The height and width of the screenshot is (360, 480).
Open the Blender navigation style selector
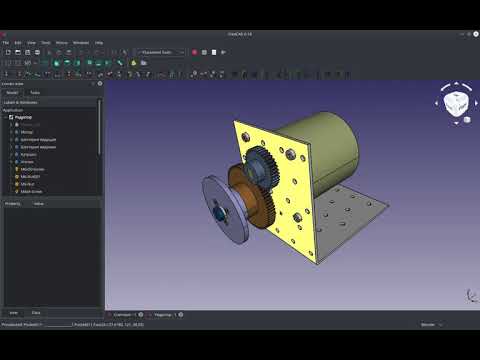coord(432,324)
